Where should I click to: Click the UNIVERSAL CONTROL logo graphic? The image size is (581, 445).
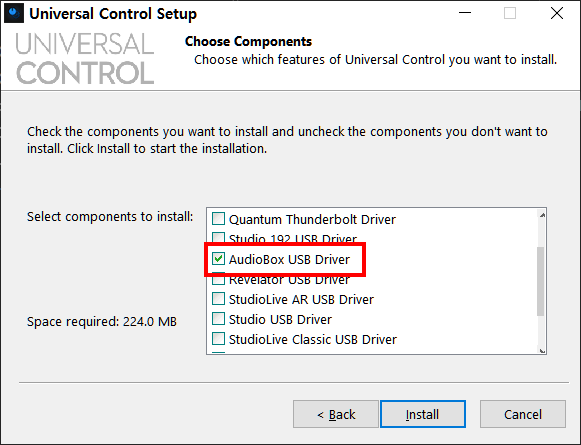(x=85, y=59)
